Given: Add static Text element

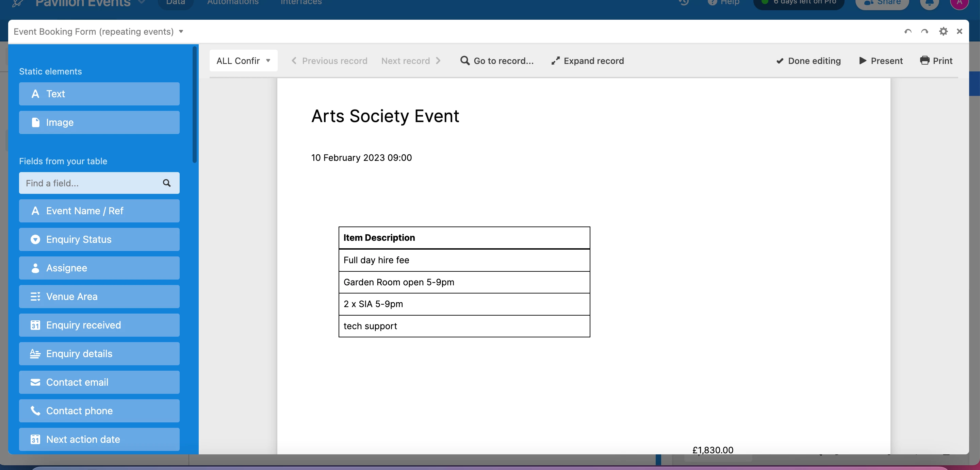Looking at the screenshot, I should pos(99,94).
